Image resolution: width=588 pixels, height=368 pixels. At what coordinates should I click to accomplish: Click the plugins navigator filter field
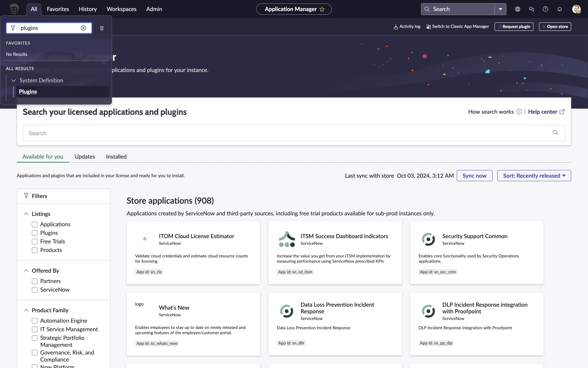pos(49,28)
